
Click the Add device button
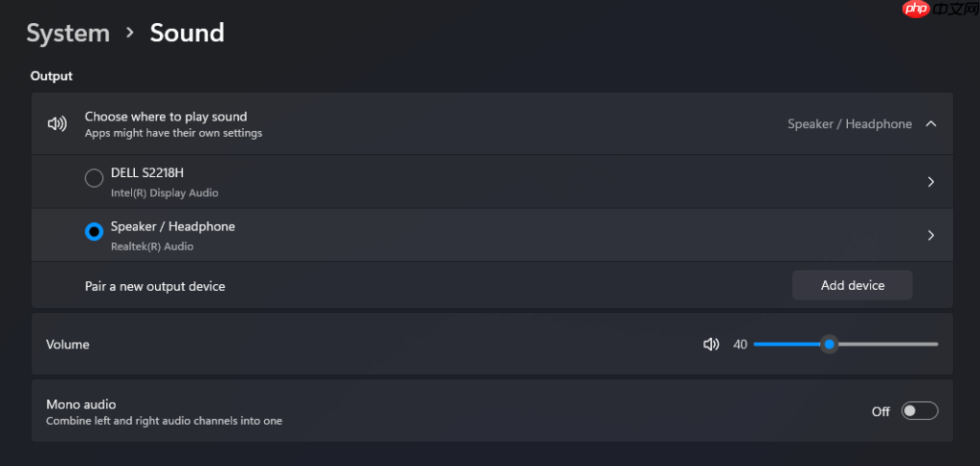pos(853,285)
